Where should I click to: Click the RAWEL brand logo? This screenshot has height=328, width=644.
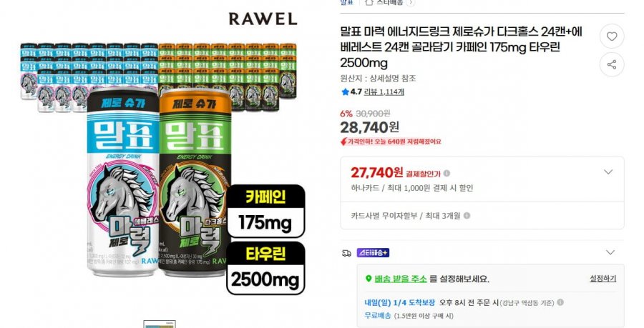pos(263,19)
